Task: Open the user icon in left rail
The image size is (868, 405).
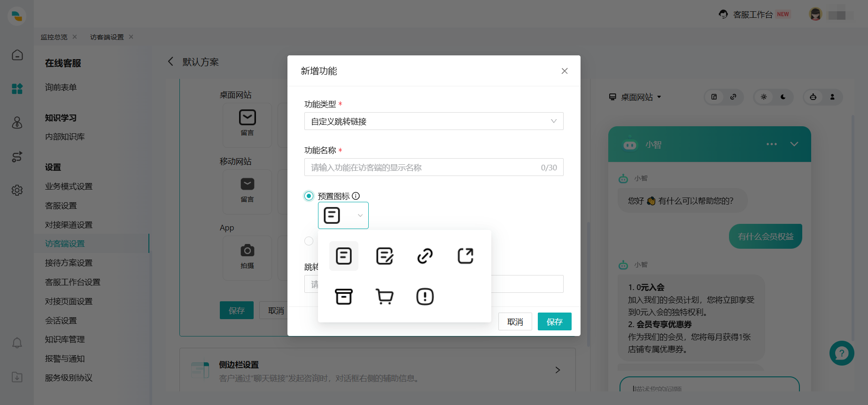Action: (17, 122)
